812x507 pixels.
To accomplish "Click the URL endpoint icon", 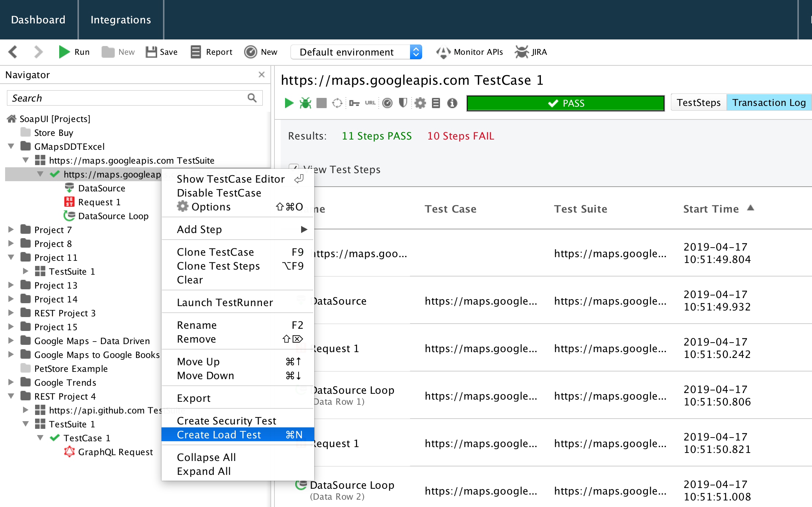I will (x=370, y=103).
